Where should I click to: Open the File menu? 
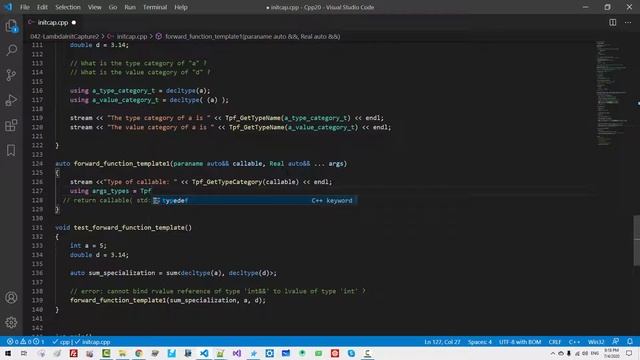click(25, 7)
